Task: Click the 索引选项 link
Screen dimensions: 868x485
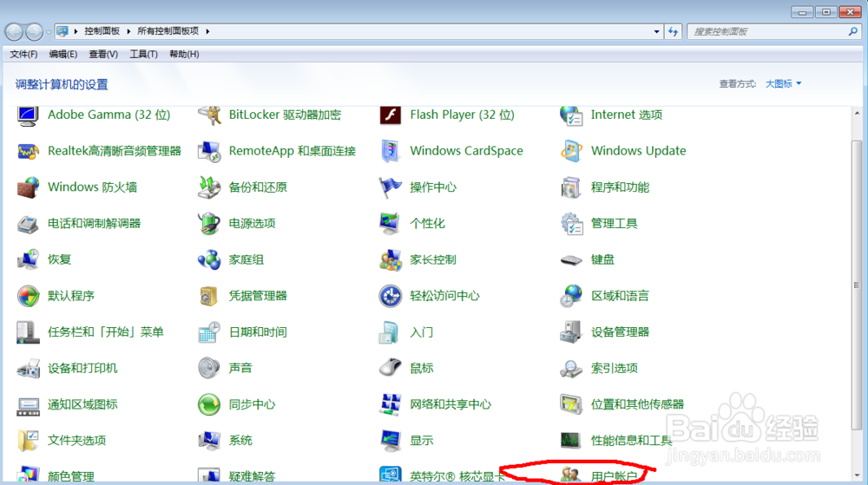Action: coord(614,369)
